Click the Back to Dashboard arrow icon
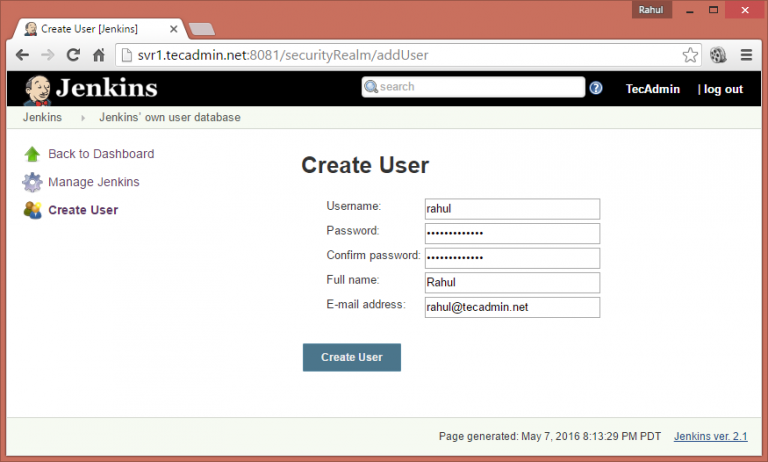Viewport: 768px width, 462px height. (33, 154)
